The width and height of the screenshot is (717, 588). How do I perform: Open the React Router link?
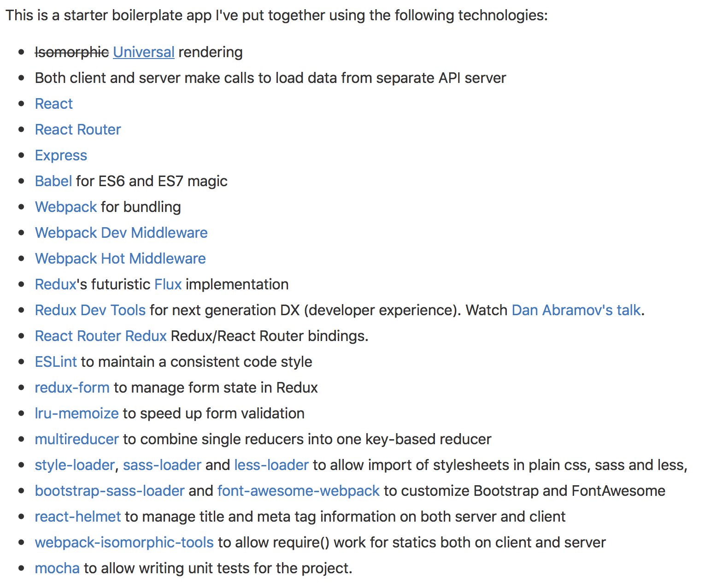(78, 129)
